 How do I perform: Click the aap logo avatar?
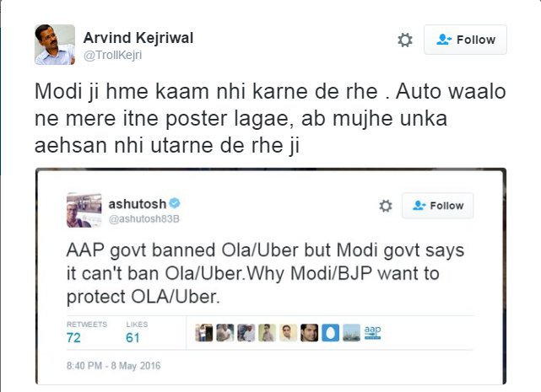click(373, 333)
